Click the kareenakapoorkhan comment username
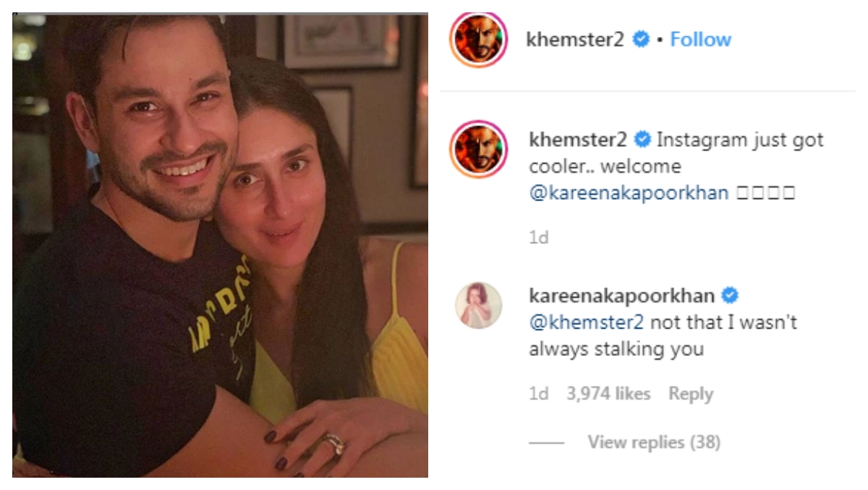Viewport: 868px width, 490px height. pos(622,295)
